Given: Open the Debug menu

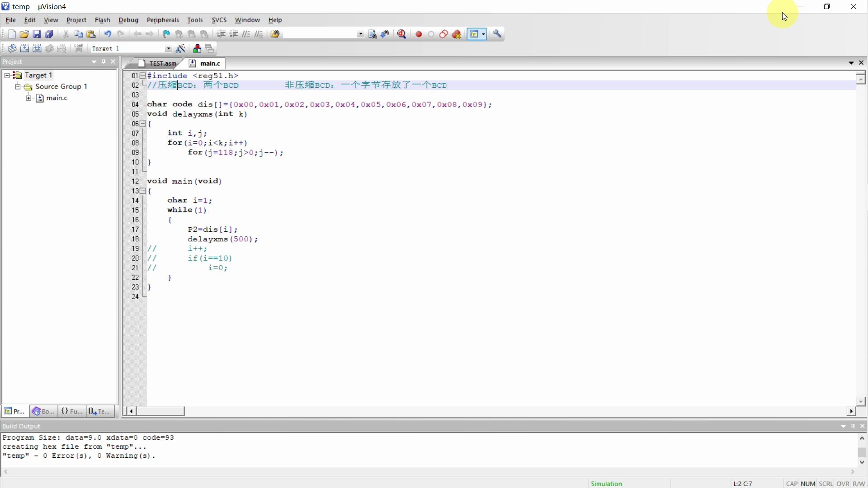Looking at the screenshot, I should [x=128, y=20].
